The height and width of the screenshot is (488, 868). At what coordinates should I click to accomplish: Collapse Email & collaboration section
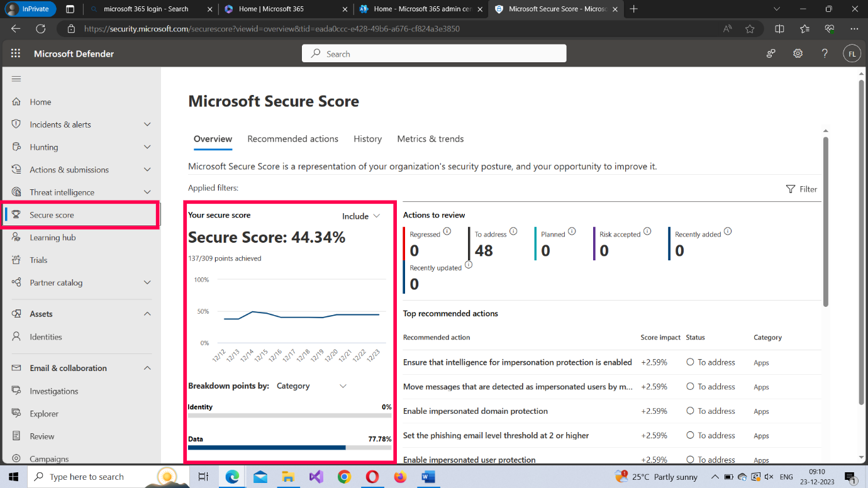tap(147, 368)
